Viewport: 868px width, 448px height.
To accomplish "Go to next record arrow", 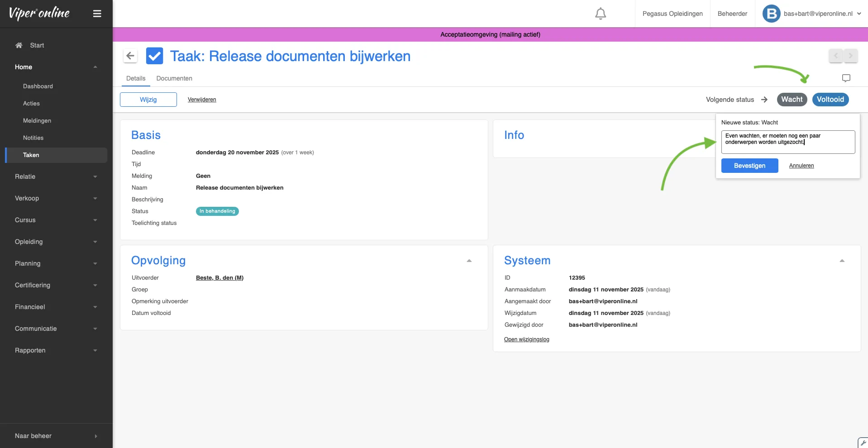I will tap(850, 56).
